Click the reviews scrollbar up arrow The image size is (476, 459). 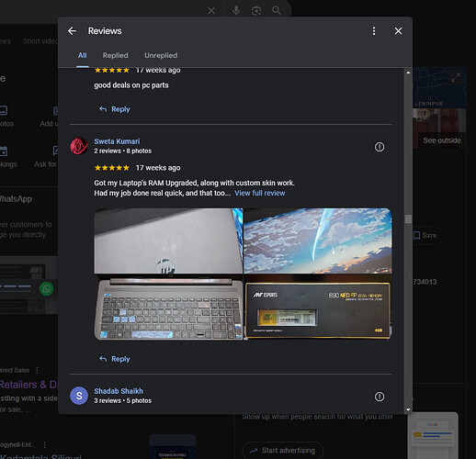point(408,73)
